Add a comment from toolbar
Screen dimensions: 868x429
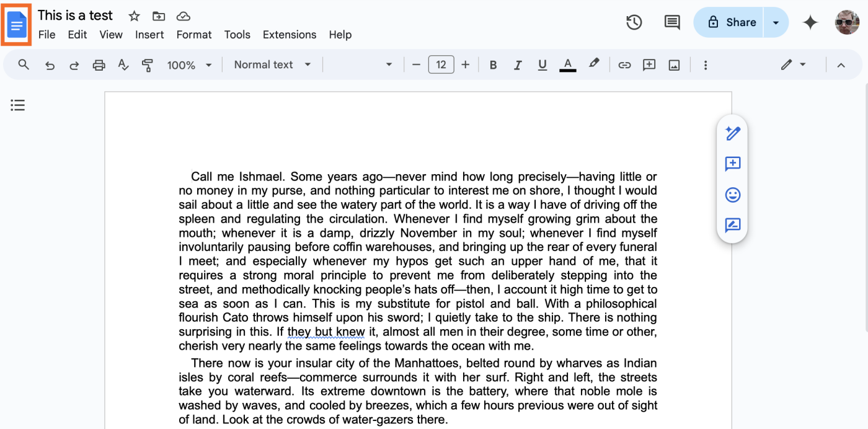click(649, 65)
